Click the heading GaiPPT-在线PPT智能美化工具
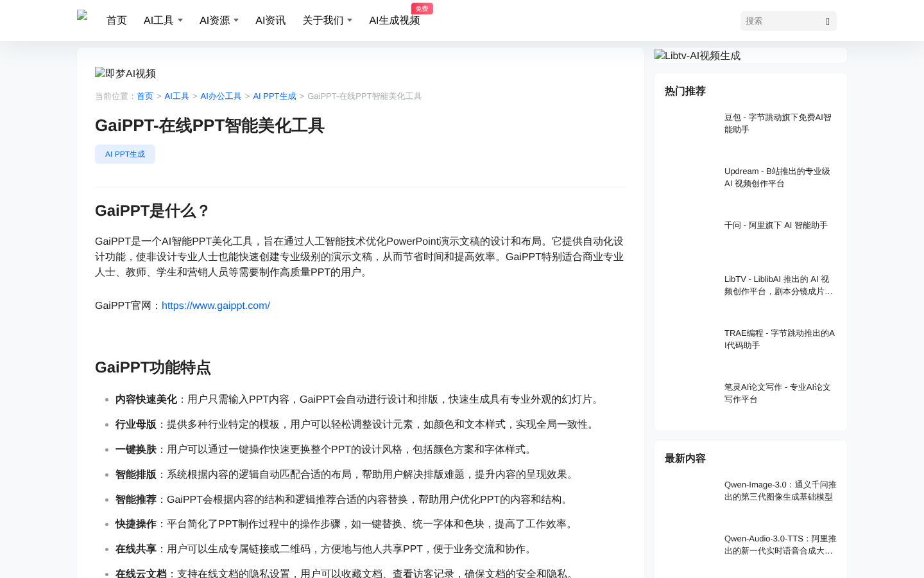Image resolution: width=924 pixels, height=578 pixels. (210, 125)
